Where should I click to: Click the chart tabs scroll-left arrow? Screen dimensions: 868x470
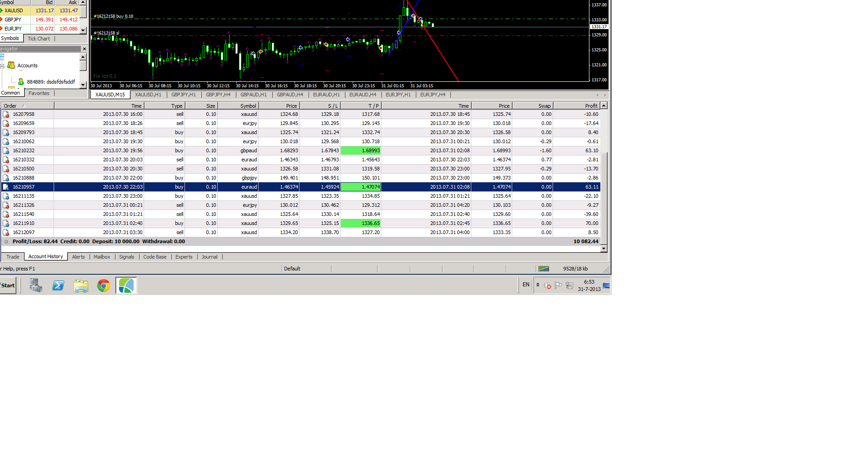pyautogui.click(x=597, y=95)
